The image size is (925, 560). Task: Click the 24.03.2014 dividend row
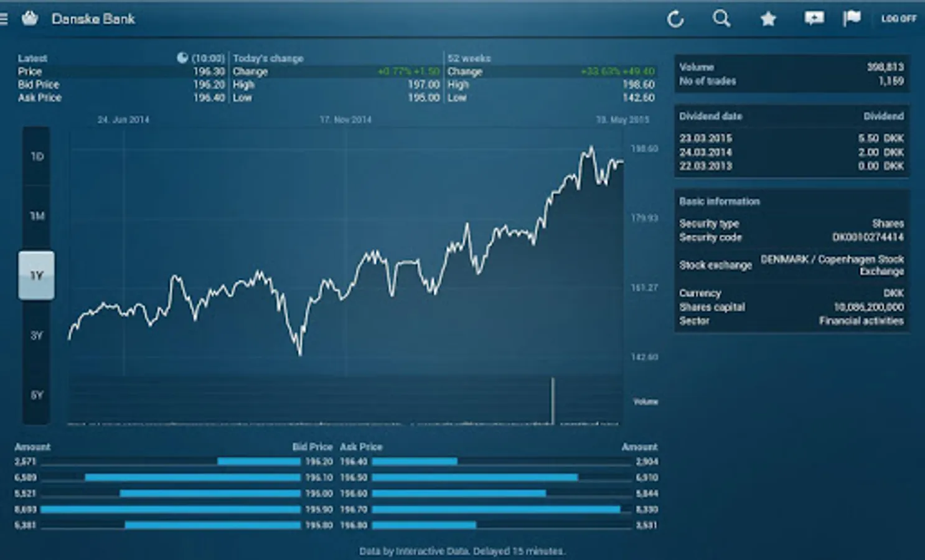[791, 152]
